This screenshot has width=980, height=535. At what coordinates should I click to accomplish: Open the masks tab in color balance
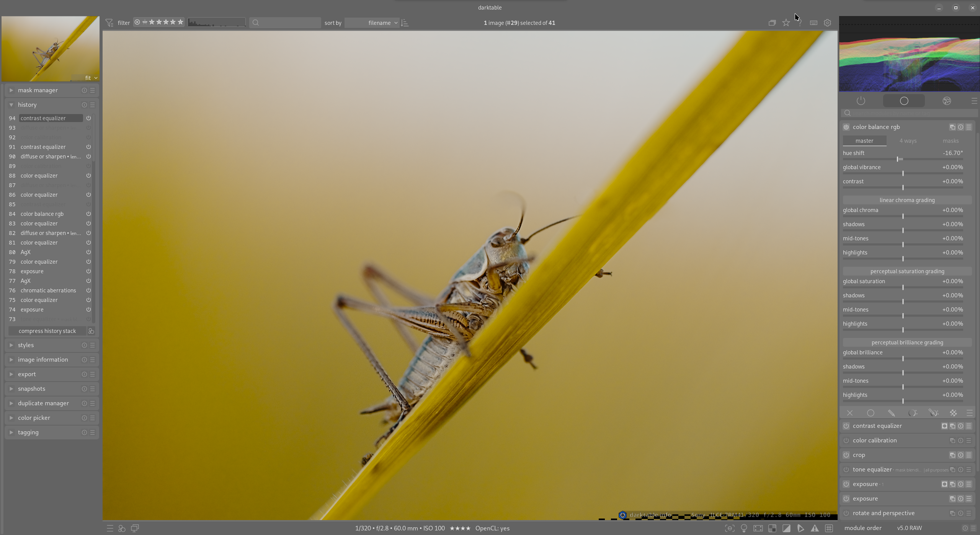(x=951, y=141)
